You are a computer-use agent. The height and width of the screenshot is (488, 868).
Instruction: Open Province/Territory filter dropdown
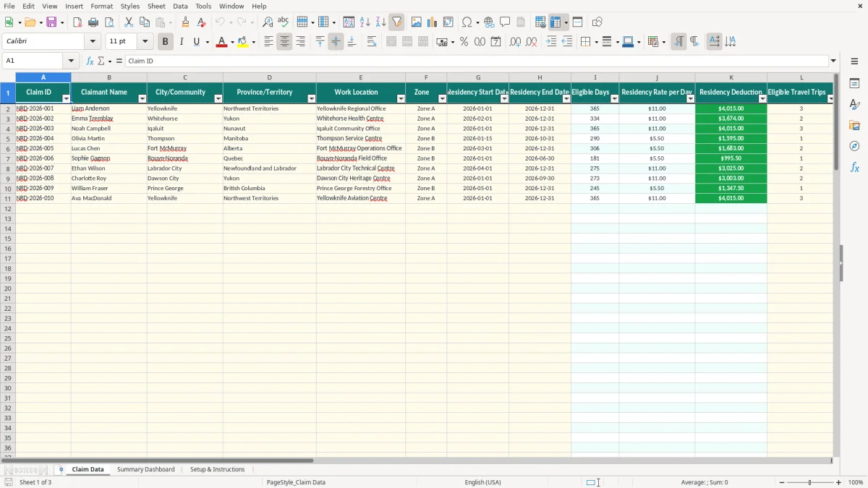click(x=312, y=99)
